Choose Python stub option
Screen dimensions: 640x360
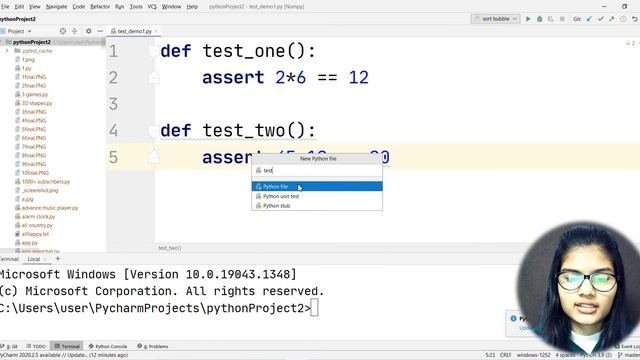tap(317, 206)
